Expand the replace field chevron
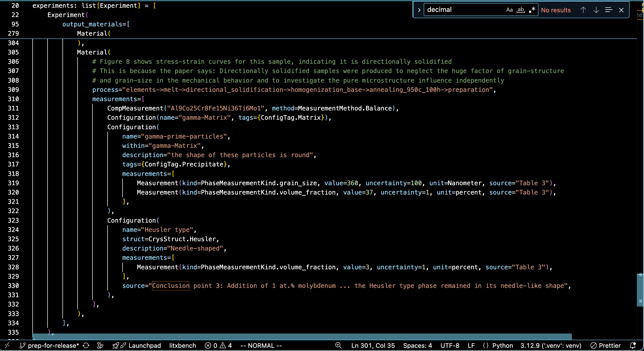Screen dimensions: 644x351 [x=419, y=10]
